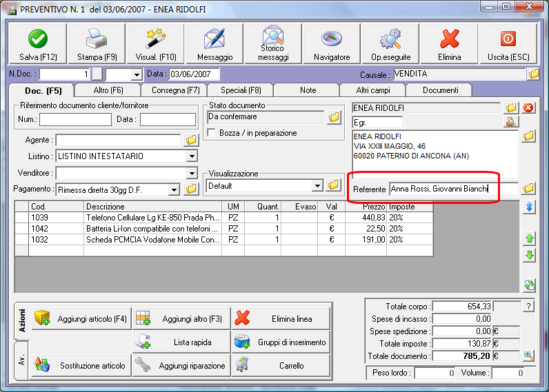Image resolution: width=549 pixels, height=392 pixels.
Task: Click Uscita (ESC) exit button
Action: [508, 44]
